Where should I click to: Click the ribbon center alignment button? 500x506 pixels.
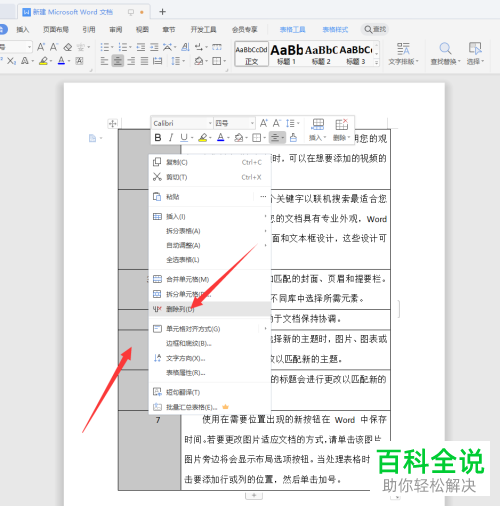tap(118, 61)
